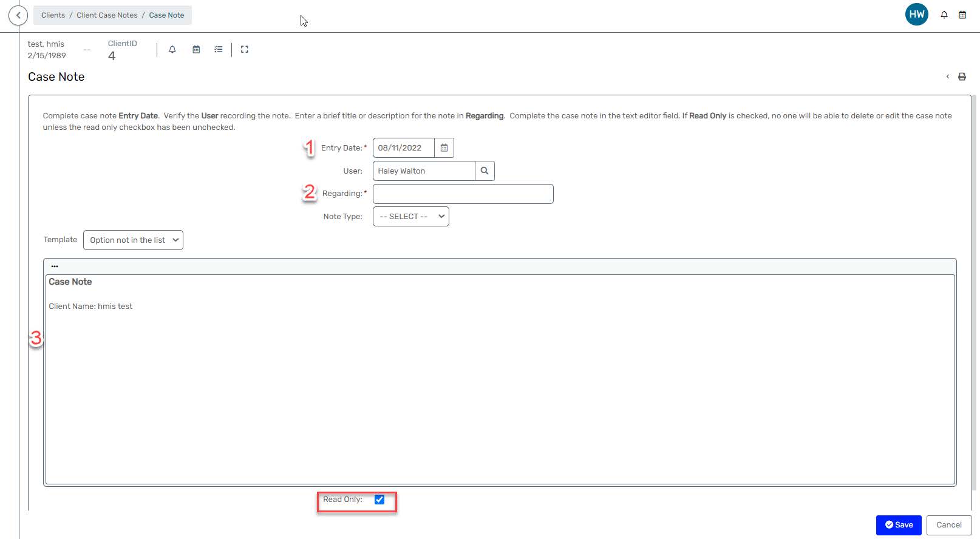Open the header calendar icon at top right

[x=962, y=15]
